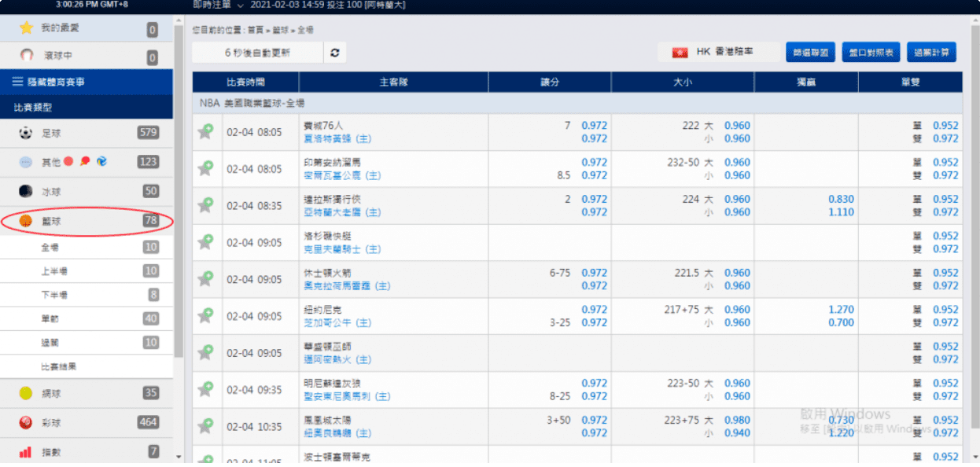Viewport: 980px width, 467px height.
Task: Click the 讓分 handicap column header
Action: [550, 82]
